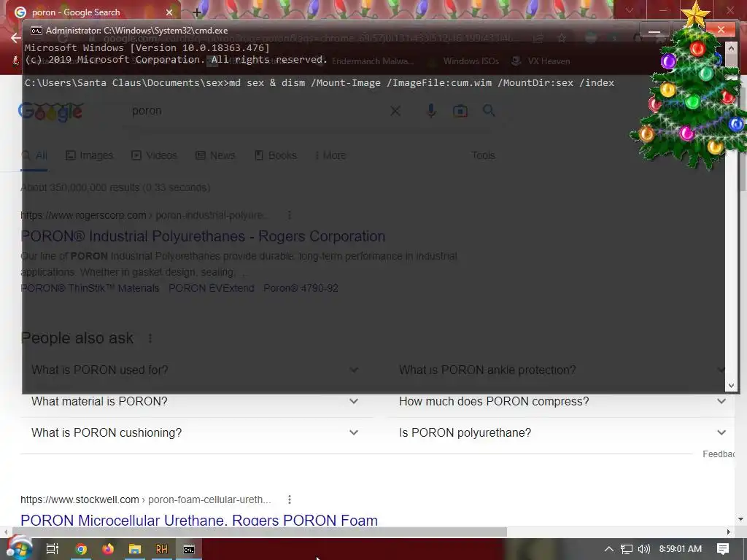Open the Poron 4790-92 sitelink
747x560 pixels.
point(301,288)
